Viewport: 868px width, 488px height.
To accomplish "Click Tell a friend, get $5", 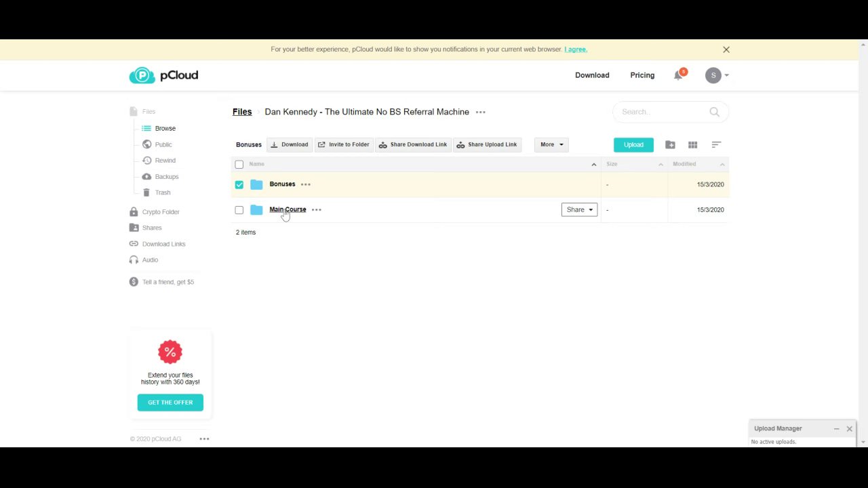I will click(x=162, y=282).
